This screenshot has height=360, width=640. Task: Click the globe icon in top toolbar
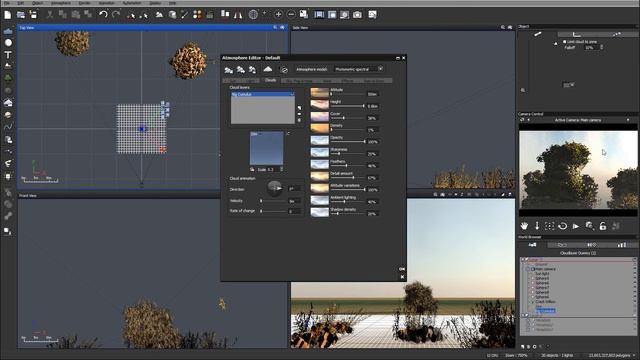[x=253, y=15]
